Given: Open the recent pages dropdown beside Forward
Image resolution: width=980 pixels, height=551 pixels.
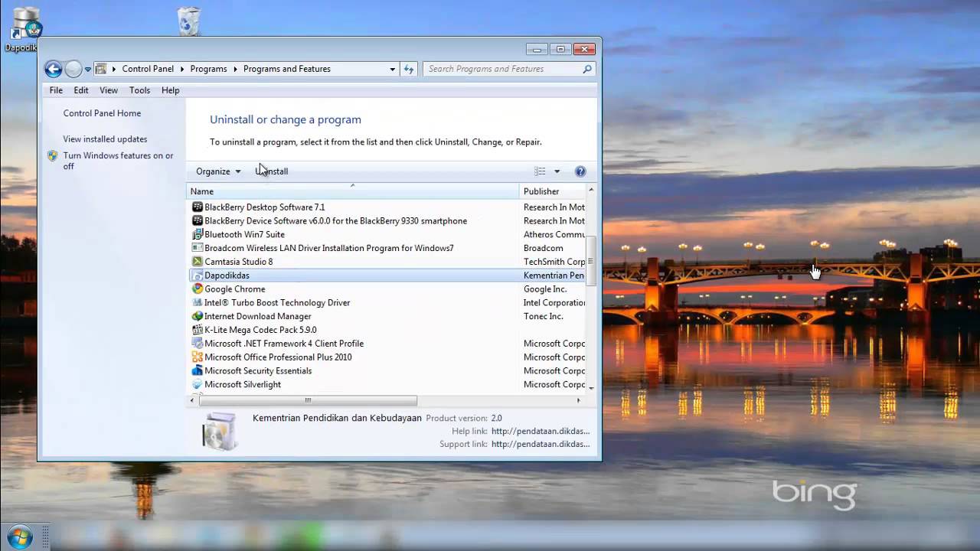Looking at the screenshot, I should (88, 70).
